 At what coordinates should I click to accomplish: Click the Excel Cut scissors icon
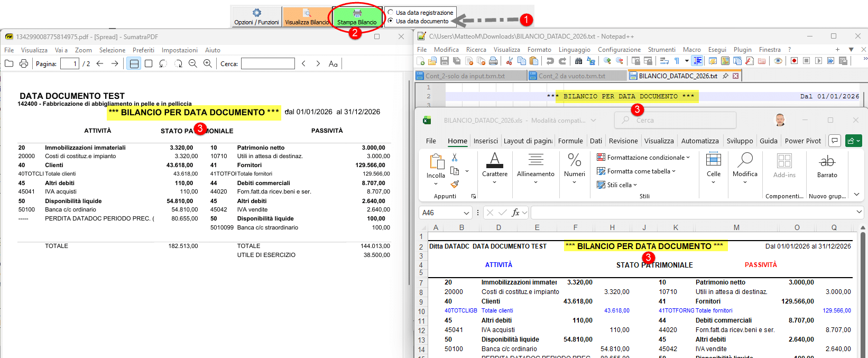point(455,158)
